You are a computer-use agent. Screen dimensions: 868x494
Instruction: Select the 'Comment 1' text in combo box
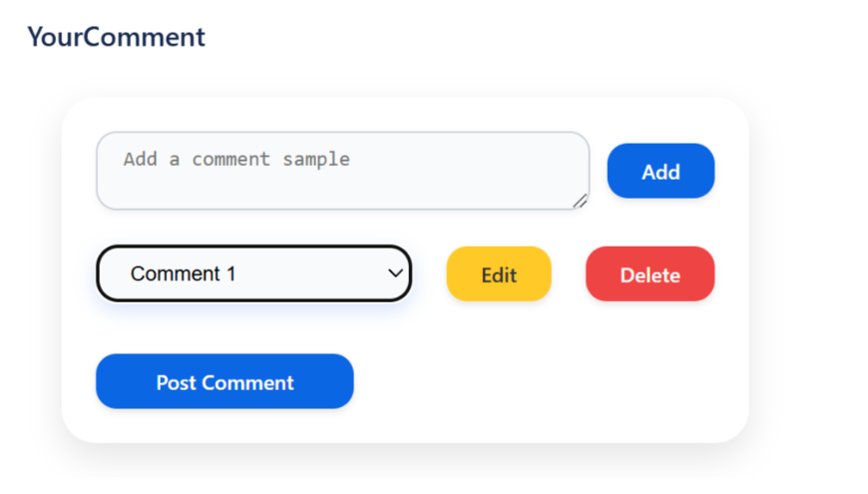pos(184,273)
